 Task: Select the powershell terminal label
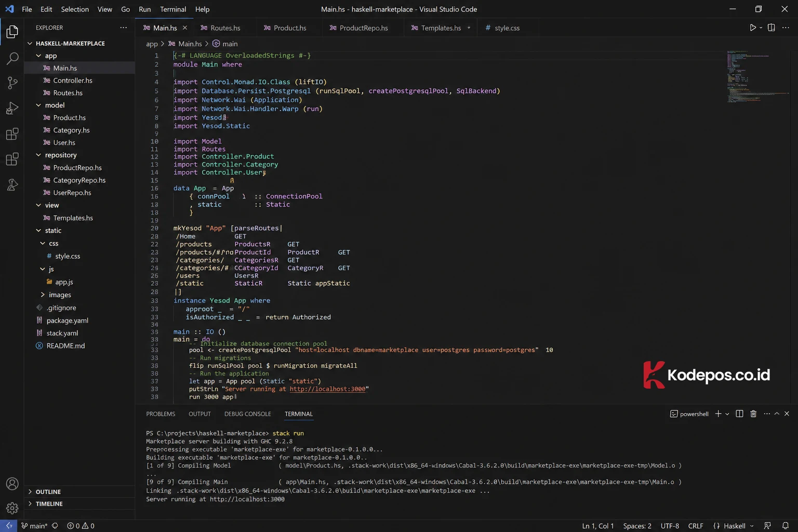689,414
